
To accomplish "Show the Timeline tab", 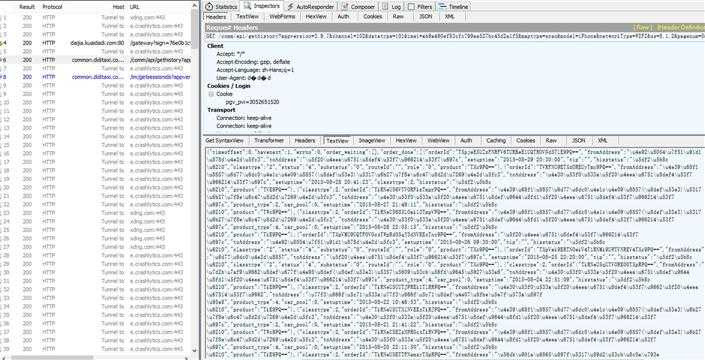I will pos(454,7).
